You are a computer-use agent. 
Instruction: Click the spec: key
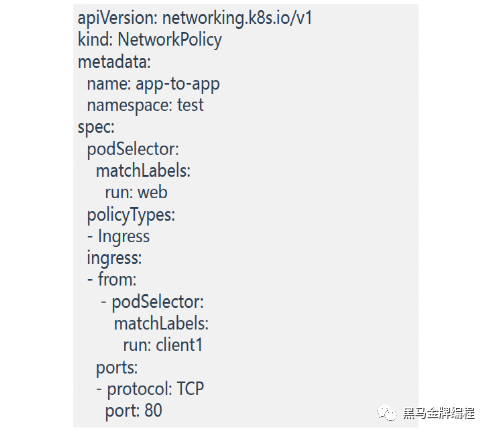(96, 128)
